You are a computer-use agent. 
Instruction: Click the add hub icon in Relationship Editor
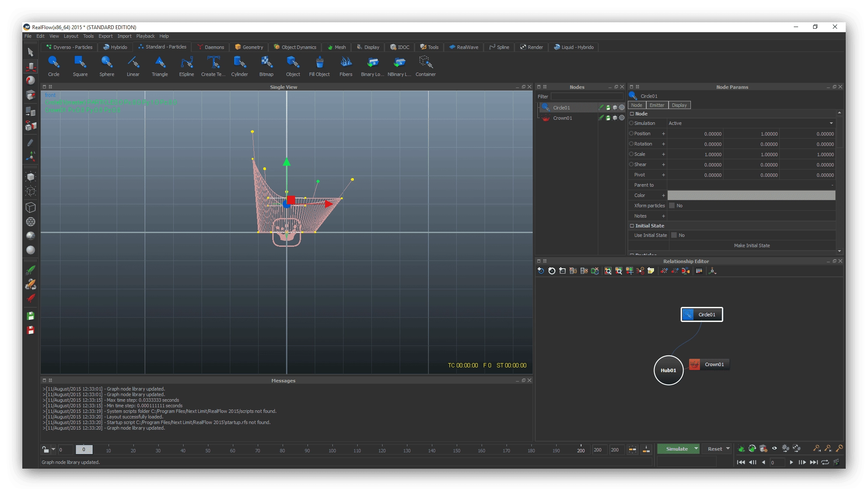coord(552,271)
